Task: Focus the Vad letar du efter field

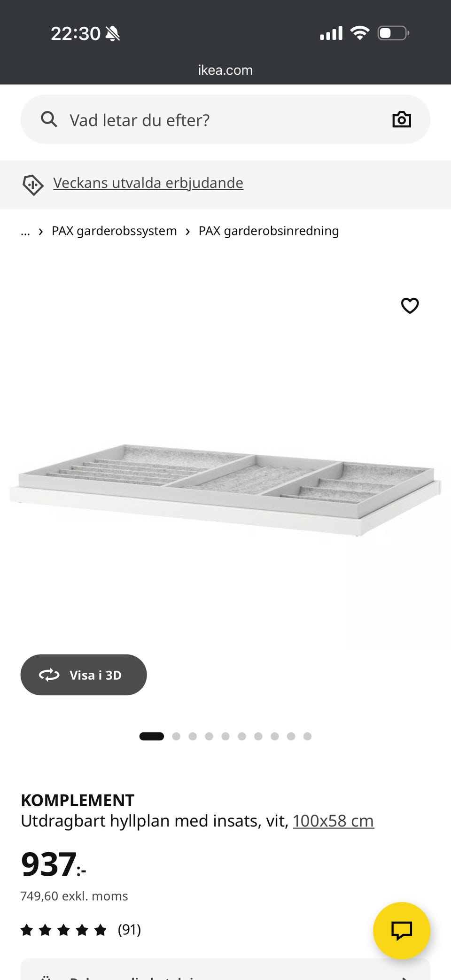Action: click(225, 119)
